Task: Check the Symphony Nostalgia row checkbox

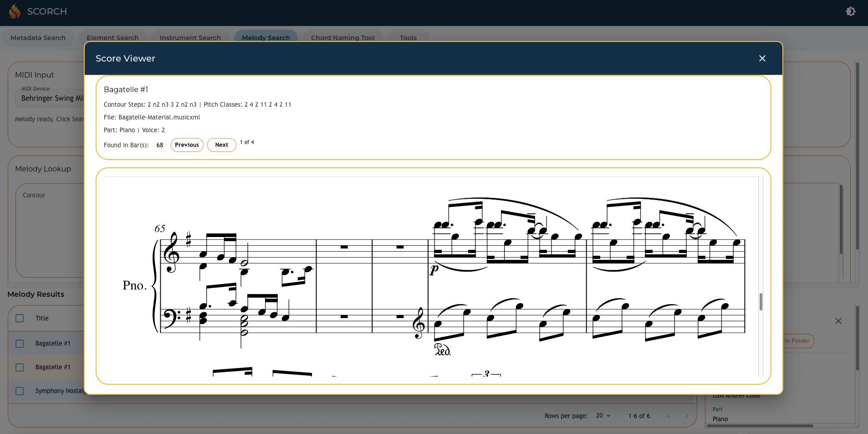Action: [x=20, y=391]
